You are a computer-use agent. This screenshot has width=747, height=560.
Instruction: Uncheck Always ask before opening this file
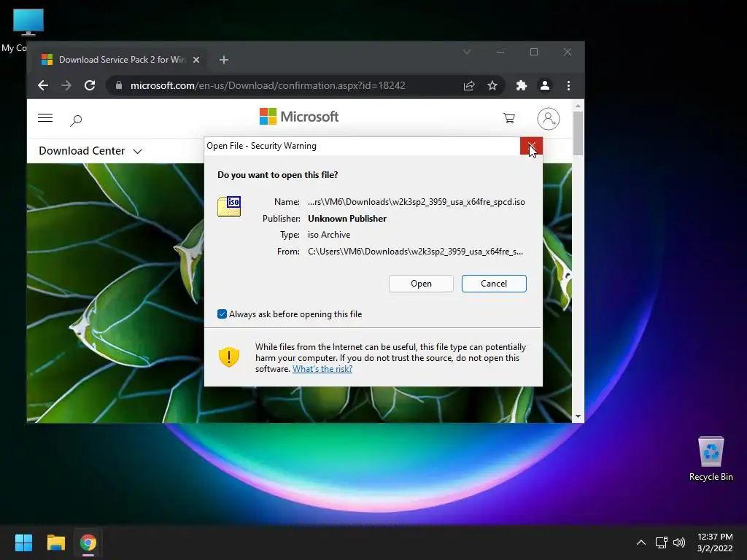222,314
